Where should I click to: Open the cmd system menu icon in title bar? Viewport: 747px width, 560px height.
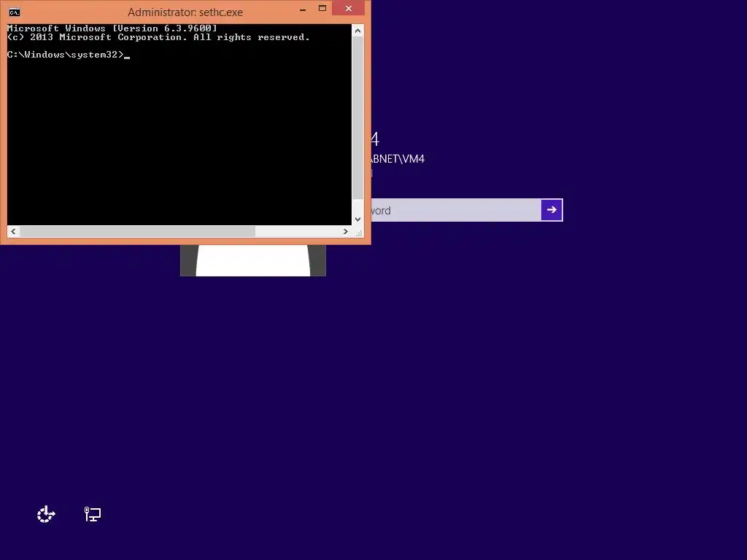pos(15,12)
